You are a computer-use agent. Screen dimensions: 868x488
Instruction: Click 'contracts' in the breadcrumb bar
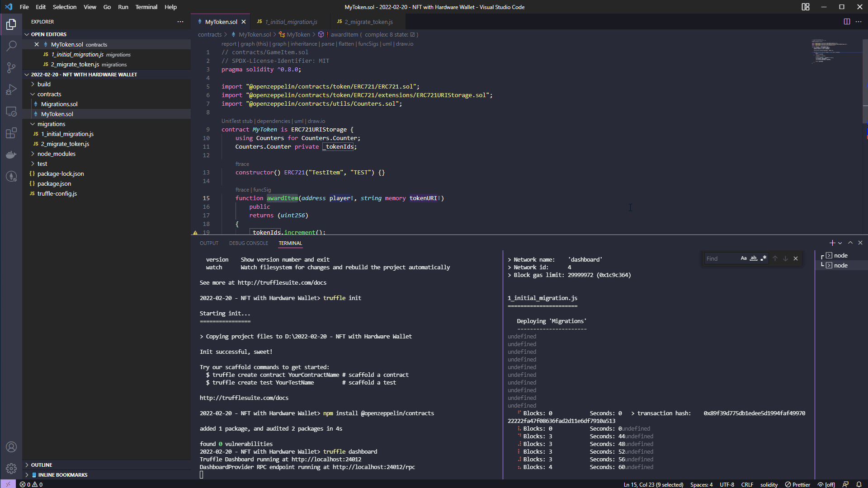click(210, 34)
